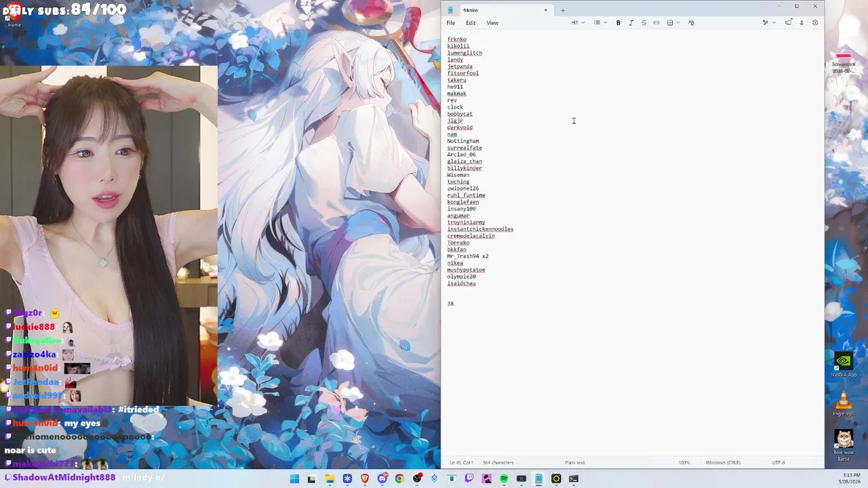868x488 pixels.
Task: Click the number 38 below the list
Action: pyautogui.click(x=450, y=304)
